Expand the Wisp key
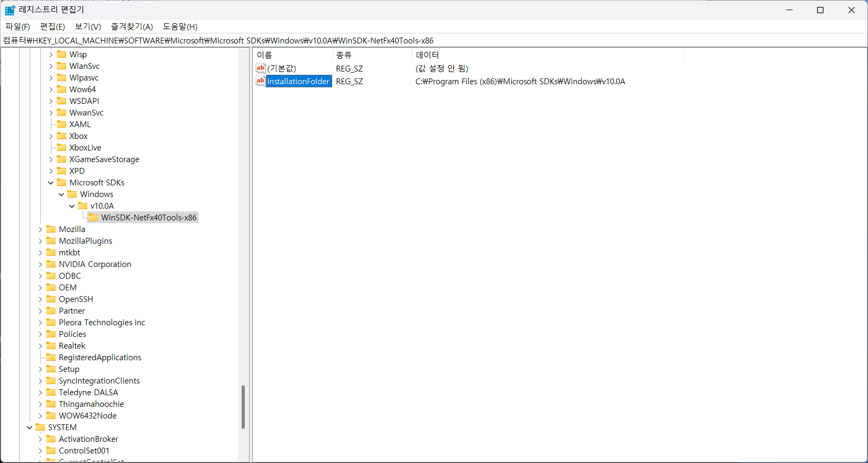The height and width of the screenshot is (463, 868). pyautogui.click(x=51, y=54)
